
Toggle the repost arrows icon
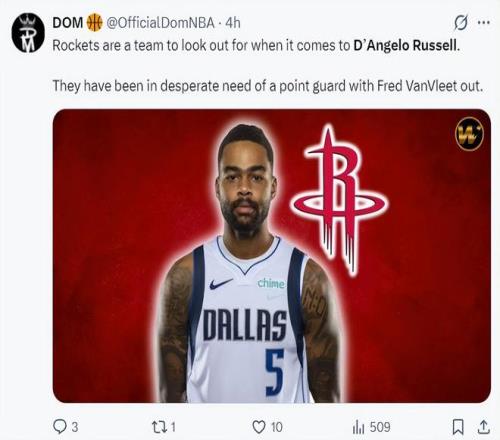159,427
